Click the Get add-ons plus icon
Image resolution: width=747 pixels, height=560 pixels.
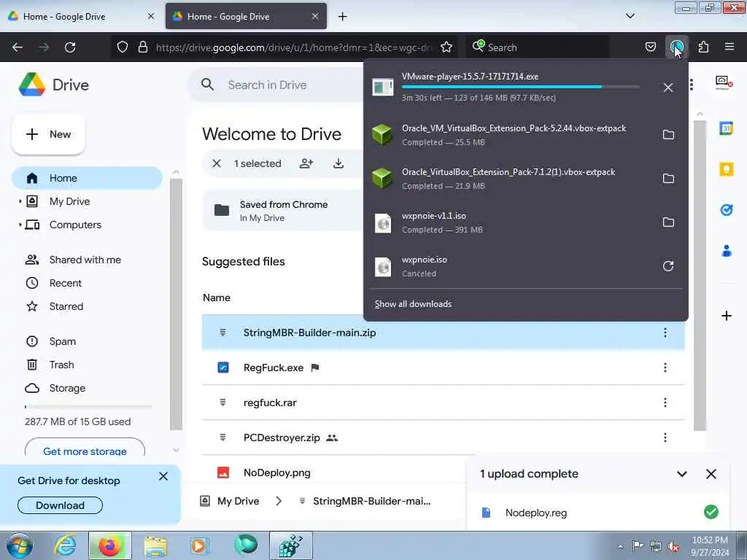click(726, 316)
